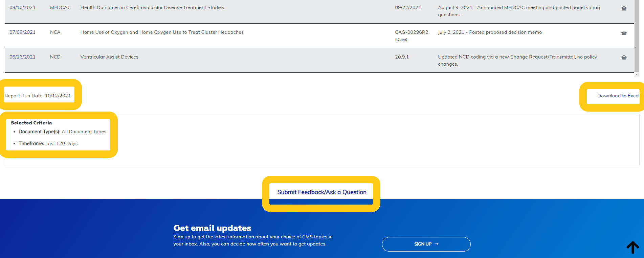Select the 09/22/2021 MEDCAC meeting ID
The width and height of the screenshot is (644, 258).
[408, 8]
